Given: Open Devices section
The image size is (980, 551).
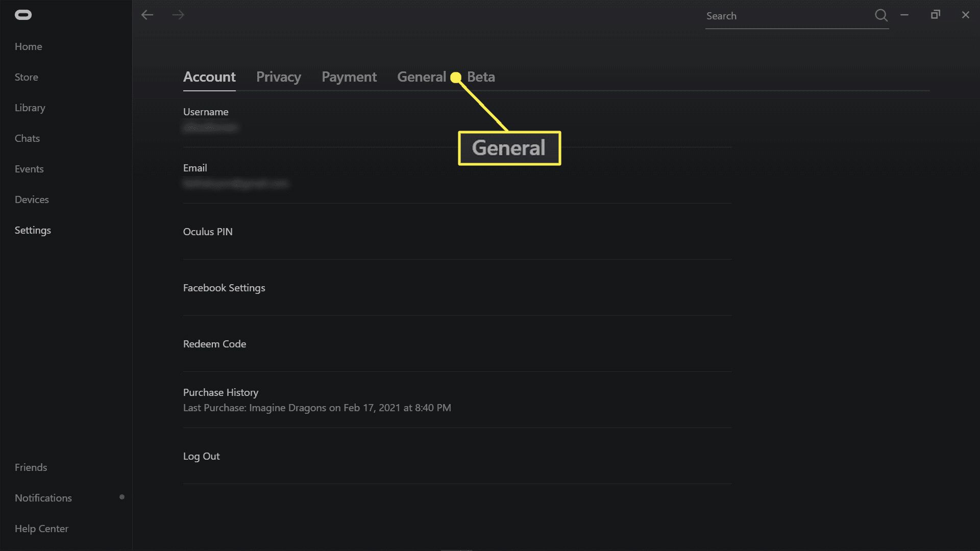Looking at the screenshot, I should [32, 199].
